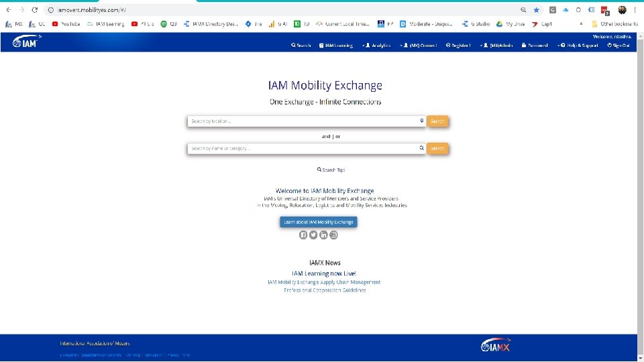Image resolution: width=644 pixels, height=362 pixels.
Task: Click the site info icon in address bar
Action: (51, 10)
